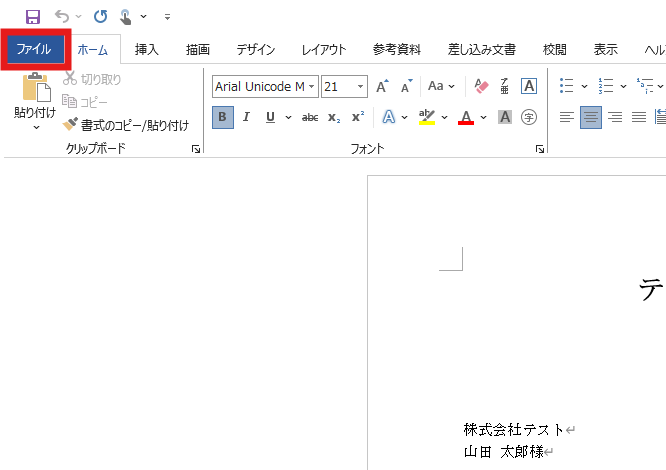This screenshot has width=666, height=470.
Task: Justify the text
Action: (639, 117)
